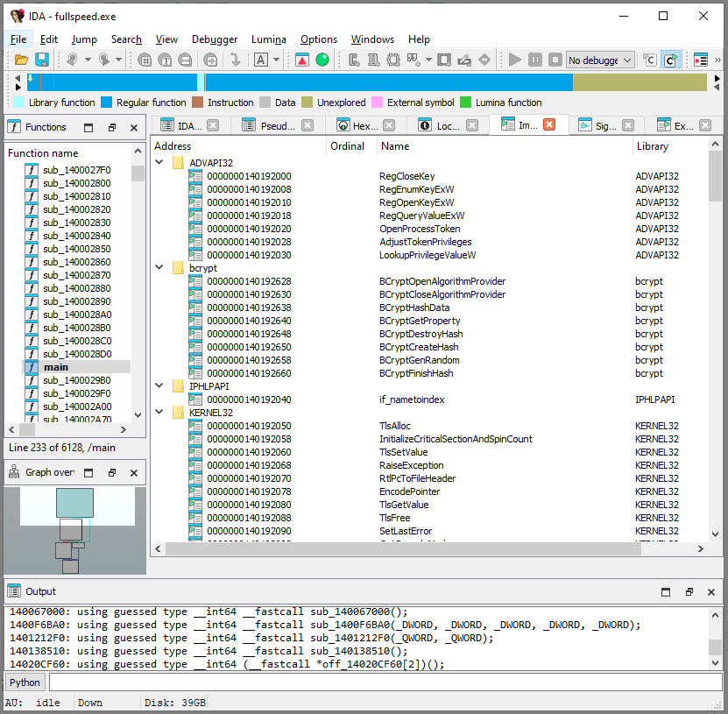
Task: Open the 'No debugger' selection dropdown
Action: [600, 60]
